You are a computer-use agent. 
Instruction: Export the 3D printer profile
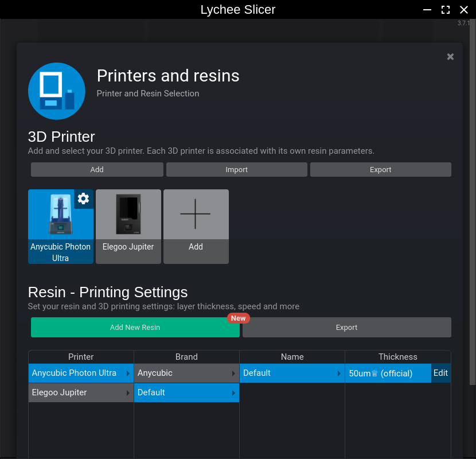[380, 170]
